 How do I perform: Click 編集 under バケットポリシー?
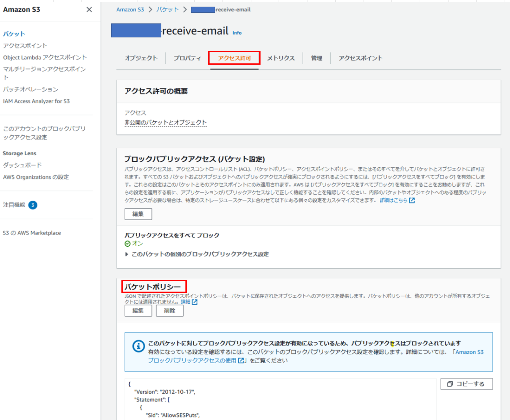[x=138, y=311]
